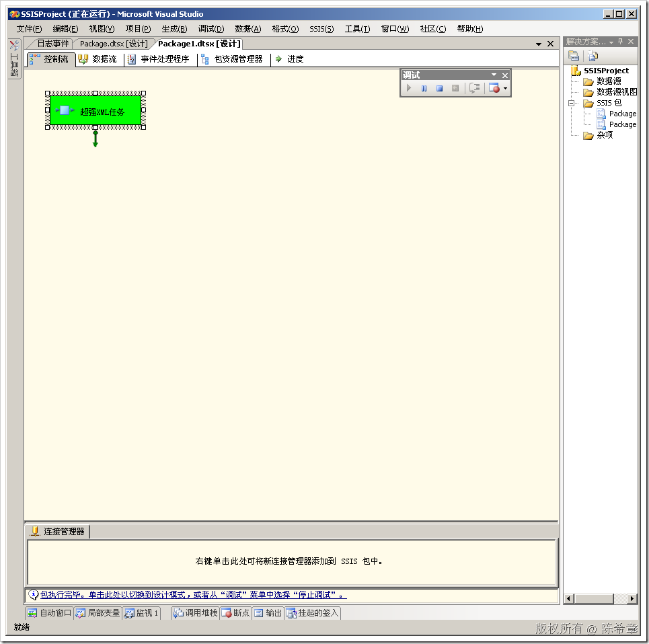
Task: Click the continue (play) debug button
Action: coord(409,88)
